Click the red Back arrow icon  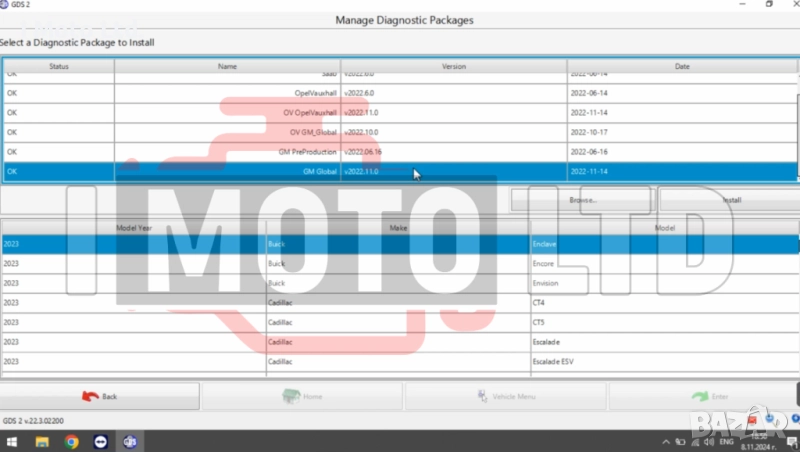(x=90, y=396)
